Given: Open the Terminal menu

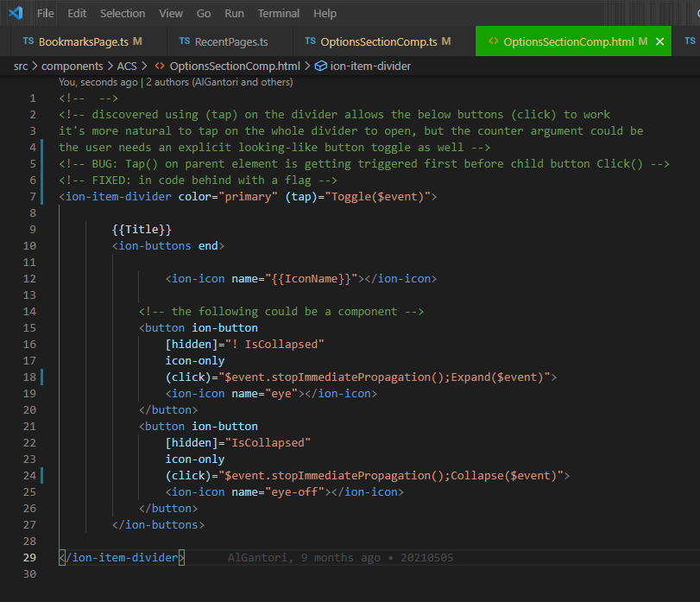Looking at the screenshot, I should tap(278, 13).
